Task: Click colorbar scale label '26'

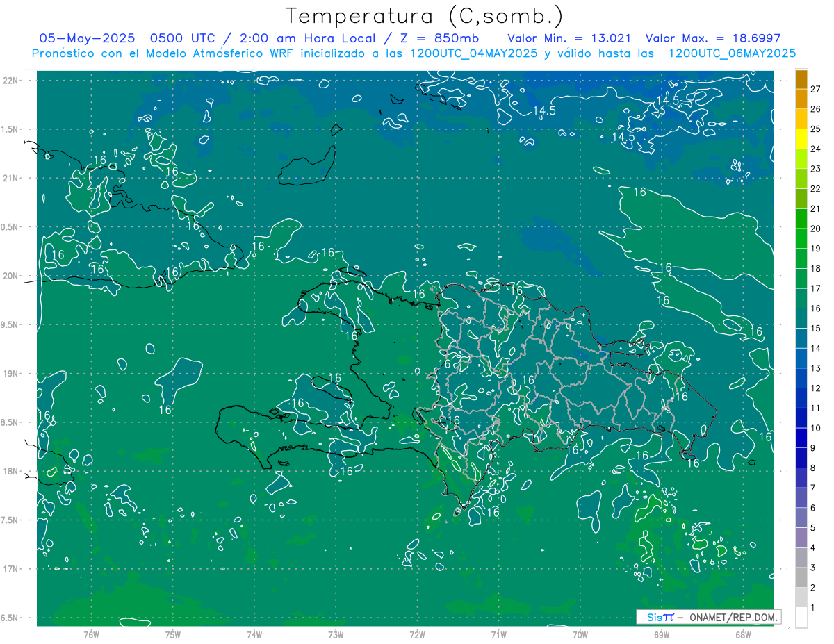Action: pos(815,109)
